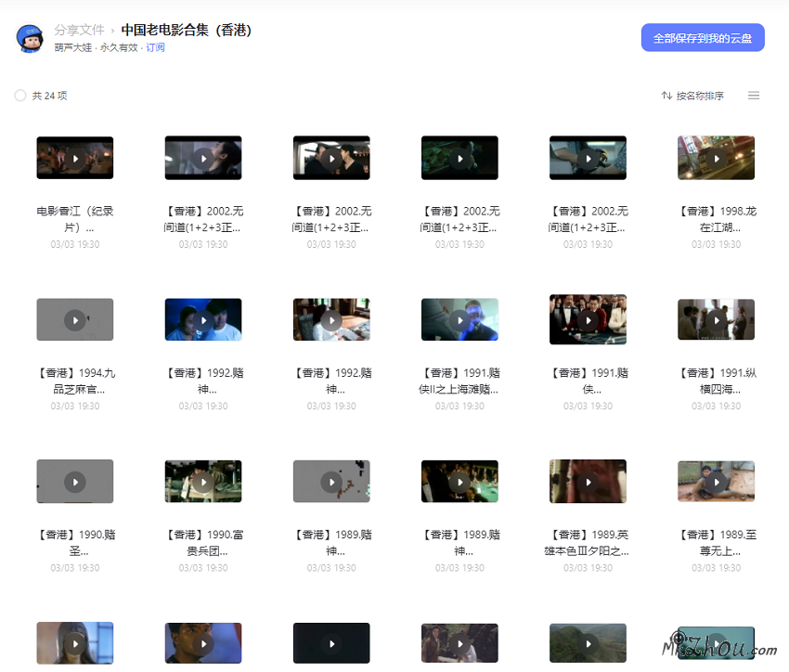Play the 1989 英雄本色III video
The image size is (789, 672).
pyautogui.click(x=588, y=481)
